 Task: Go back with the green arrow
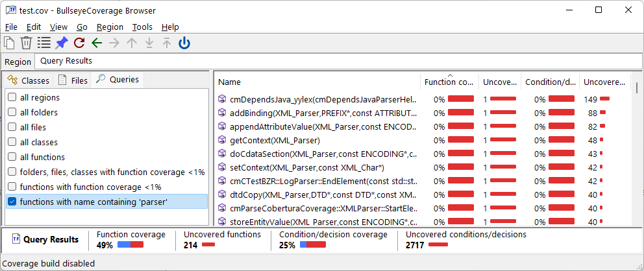(97, 43)
